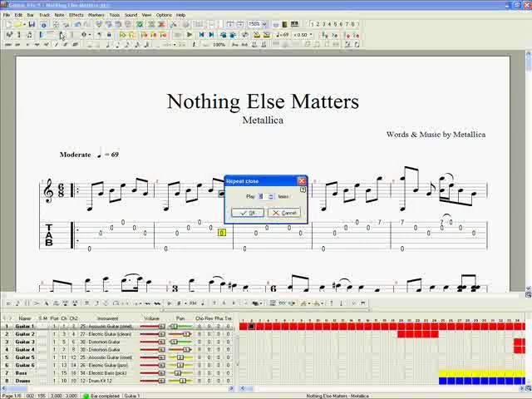Click the double eighth note icon second row
The width and height of the screenshot is (532, 399).
point(30,35)
